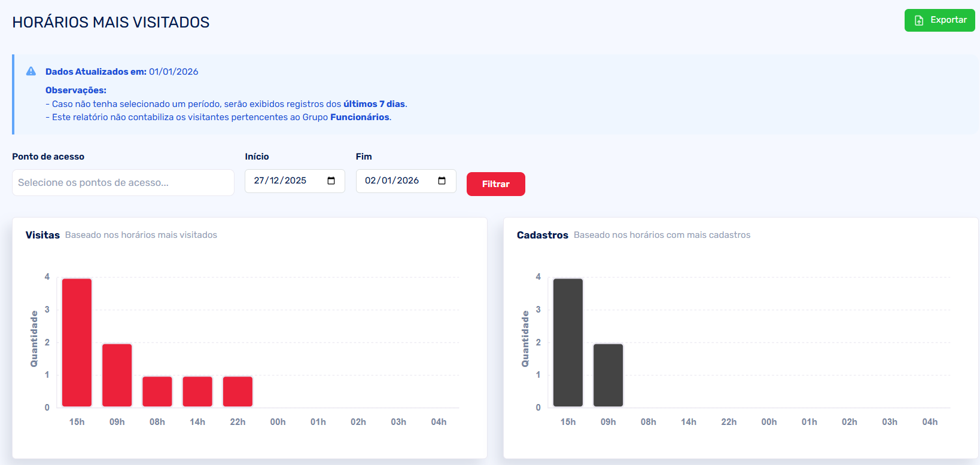Click the Quantidade axis label in Visitas

click(x=34, y=339)
